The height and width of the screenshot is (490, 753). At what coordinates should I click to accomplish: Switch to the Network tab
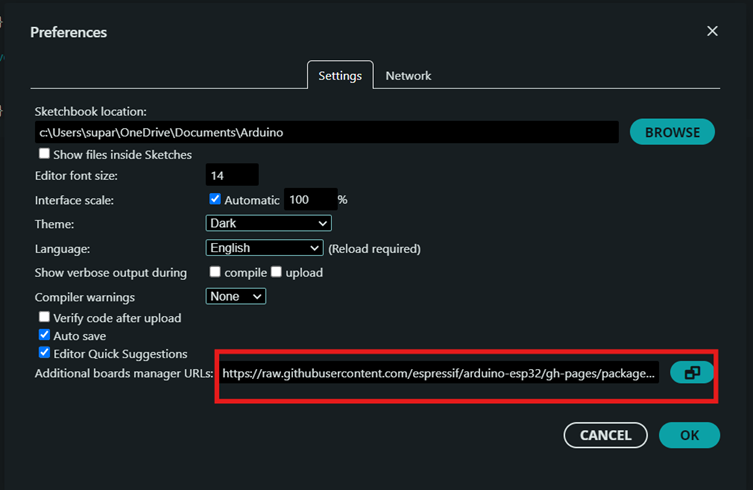pos(408,76)
